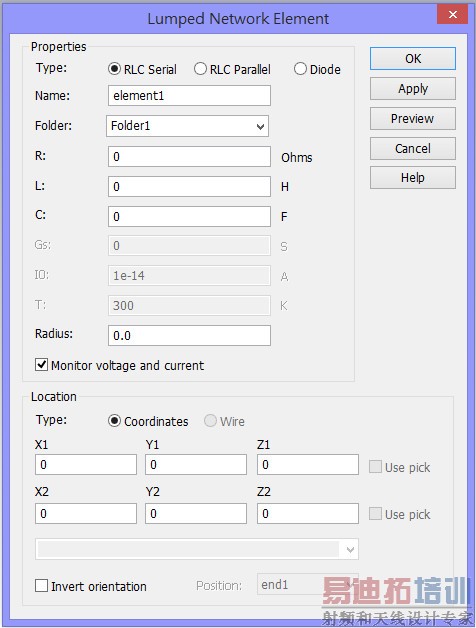The image size is (476, 628).
Task: Click the Apply button
Action: (413, 89)
